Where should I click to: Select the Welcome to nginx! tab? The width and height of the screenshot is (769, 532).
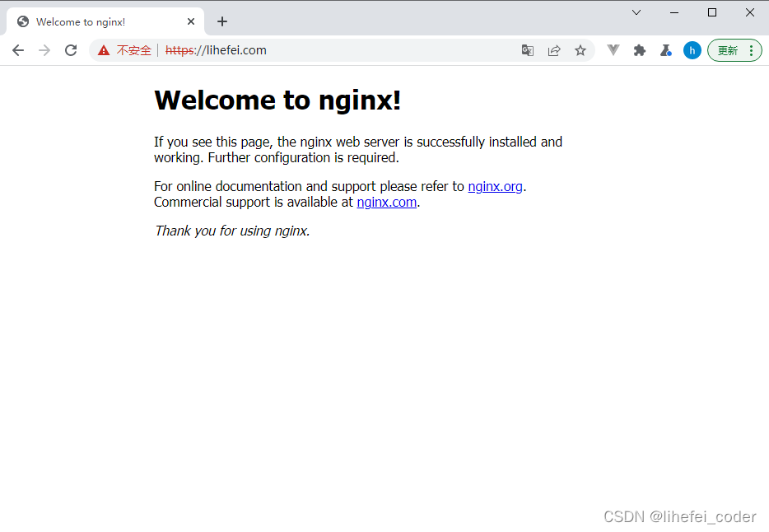tap(105, 21)
